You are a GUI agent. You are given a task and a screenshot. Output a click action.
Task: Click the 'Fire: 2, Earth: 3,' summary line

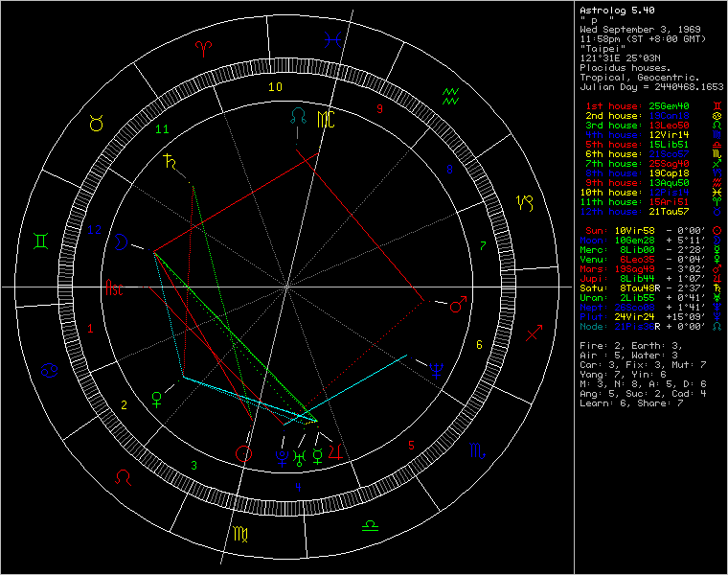[631, 346]
